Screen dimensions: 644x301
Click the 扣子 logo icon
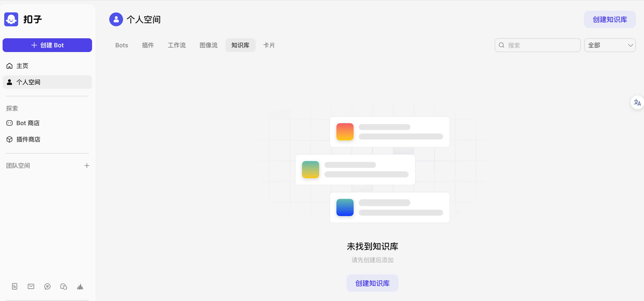11,19
